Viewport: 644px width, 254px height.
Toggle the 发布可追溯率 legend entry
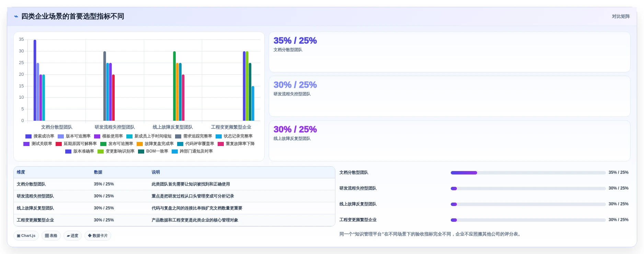click(x=117, y=144)
